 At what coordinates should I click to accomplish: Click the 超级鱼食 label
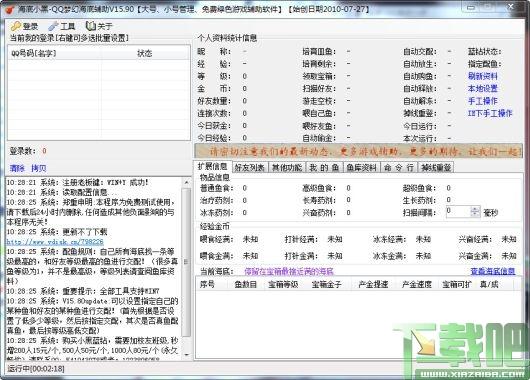[419, 188]
